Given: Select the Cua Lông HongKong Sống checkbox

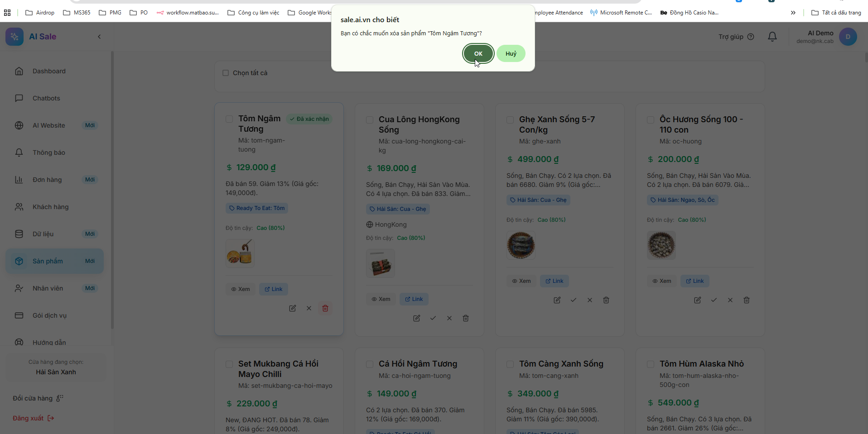Looking at the screenshot, I should pos(370,120).
